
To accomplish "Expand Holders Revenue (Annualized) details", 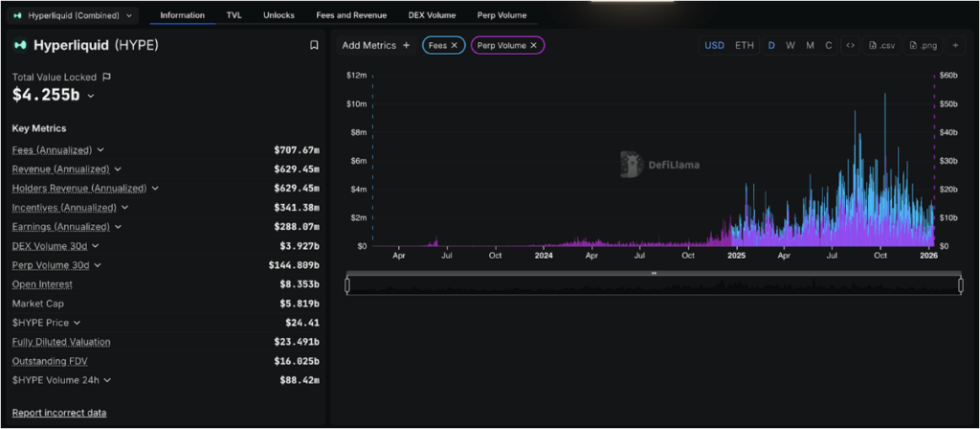I will pyautogui.click(x=155, y=189).
